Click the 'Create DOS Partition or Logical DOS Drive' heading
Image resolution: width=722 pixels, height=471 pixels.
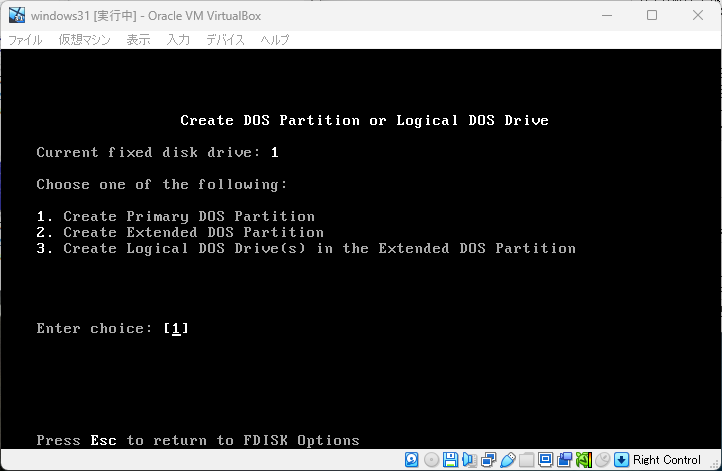point(364,121)
